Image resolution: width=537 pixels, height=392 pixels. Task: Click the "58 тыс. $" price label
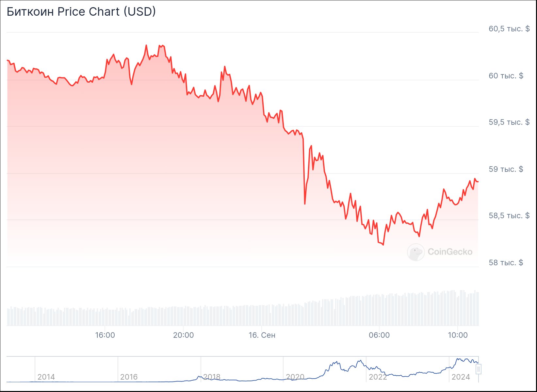click(506, 263)
